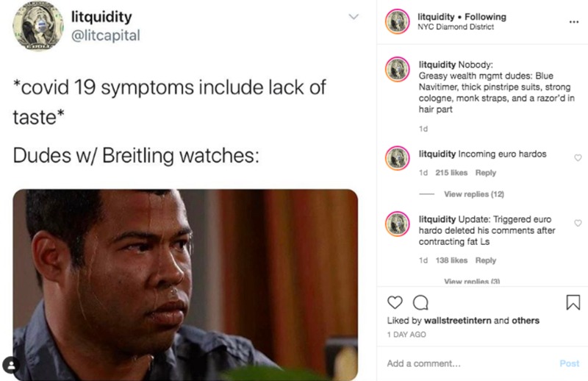Expand View replies (12)
The width and height of the screenshot is (588, 381).
pos(474,194)
